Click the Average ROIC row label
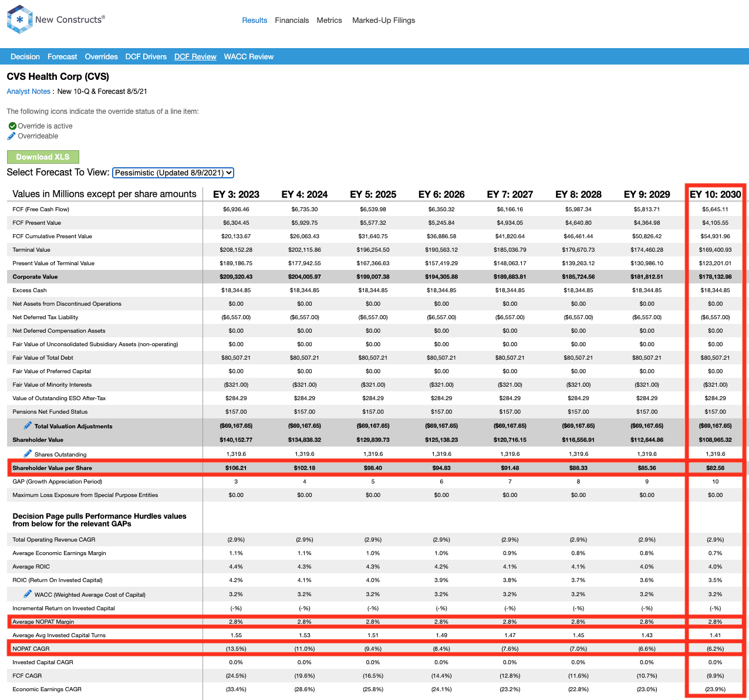 [31, 567]
